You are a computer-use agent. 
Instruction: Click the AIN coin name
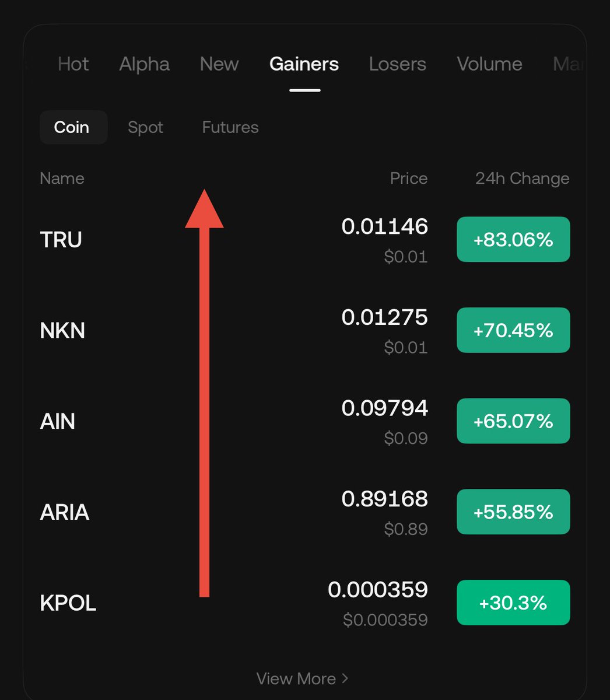click(57, 421)
